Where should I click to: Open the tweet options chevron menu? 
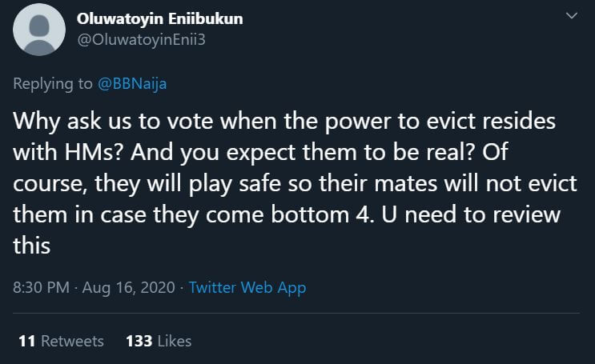coord(572,16)
